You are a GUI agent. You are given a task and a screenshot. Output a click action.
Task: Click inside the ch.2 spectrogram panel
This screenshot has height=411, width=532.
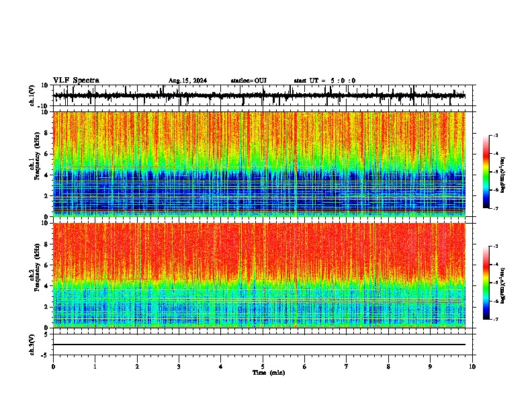pos(259,275)
